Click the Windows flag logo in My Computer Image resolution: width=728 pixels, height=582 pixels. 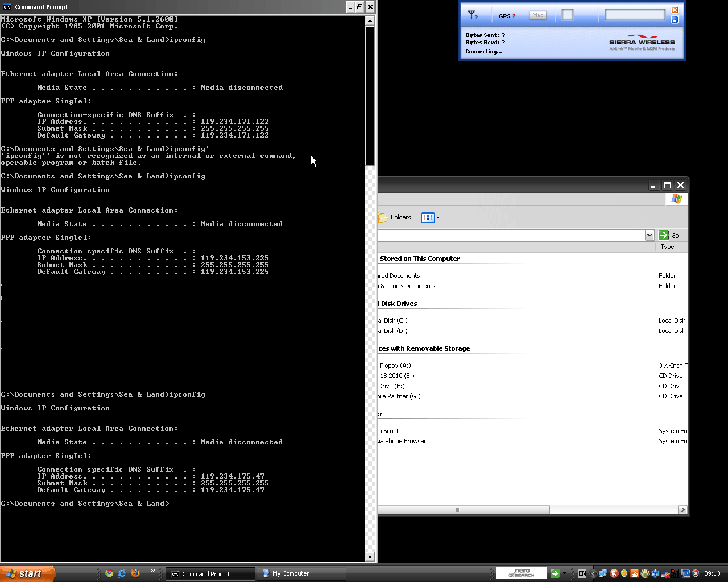point(676,199)
